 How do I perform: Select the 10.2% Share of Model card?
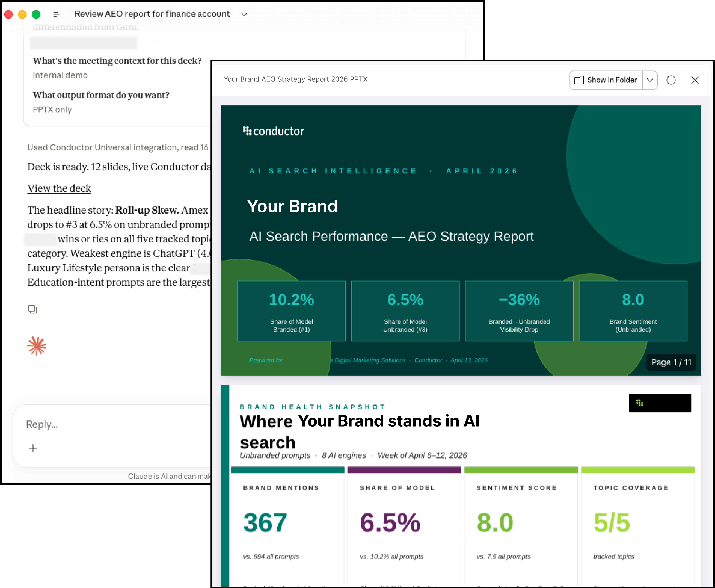click(x=291, y=311)
